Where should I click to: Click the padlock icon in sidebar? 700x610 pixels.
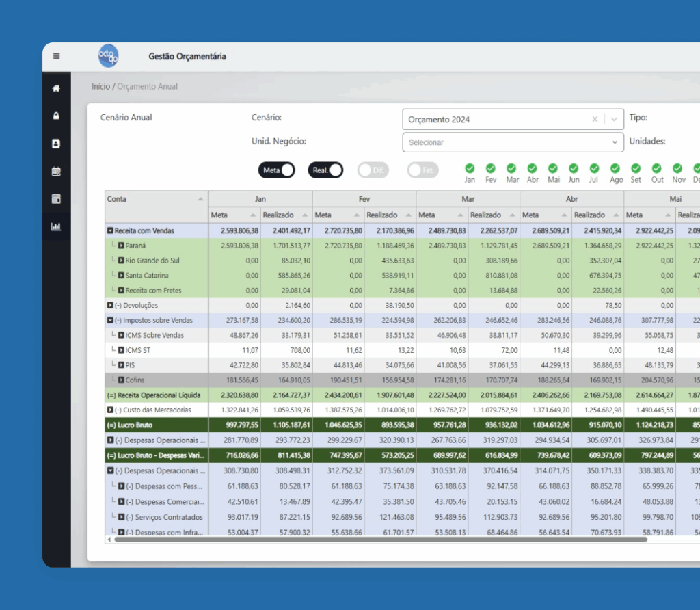pos(57,116)
